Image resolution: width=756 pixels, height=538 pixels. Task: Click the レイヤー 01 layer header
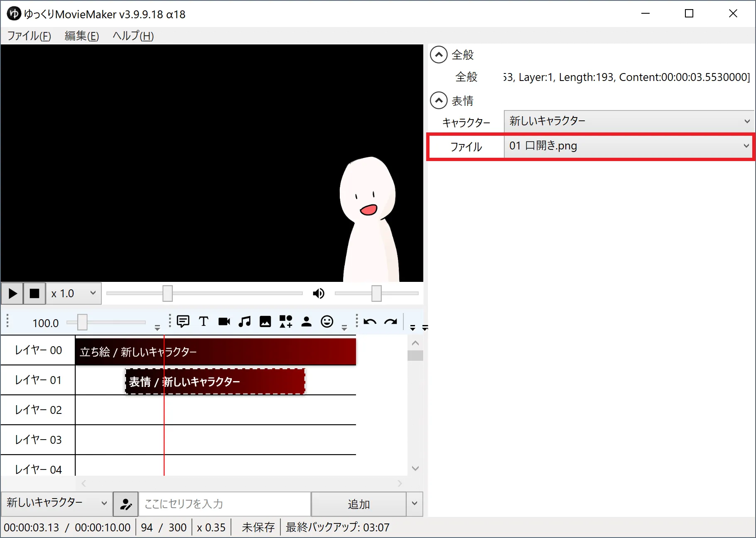pos(38,380)
